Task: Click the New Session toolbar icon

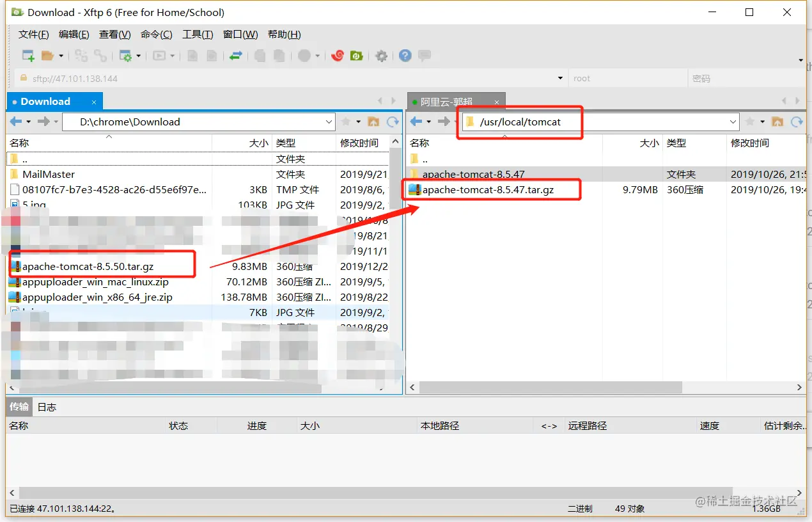Action: (28, 56)
